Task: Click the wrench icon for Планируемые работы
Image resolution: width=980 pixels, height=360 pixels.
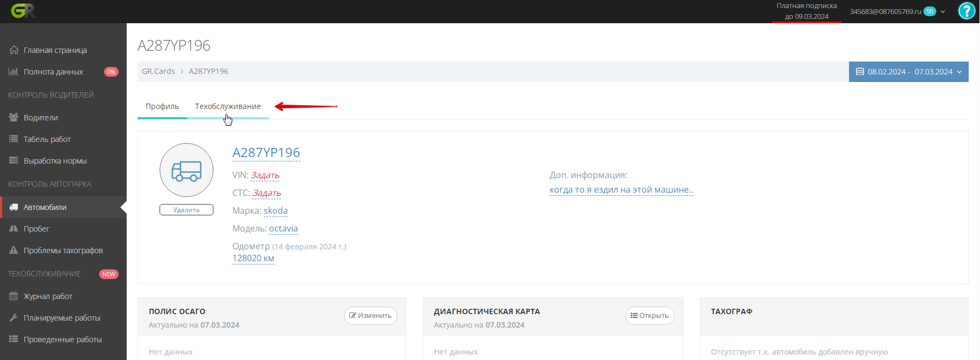Action: (x=13, y=318)
